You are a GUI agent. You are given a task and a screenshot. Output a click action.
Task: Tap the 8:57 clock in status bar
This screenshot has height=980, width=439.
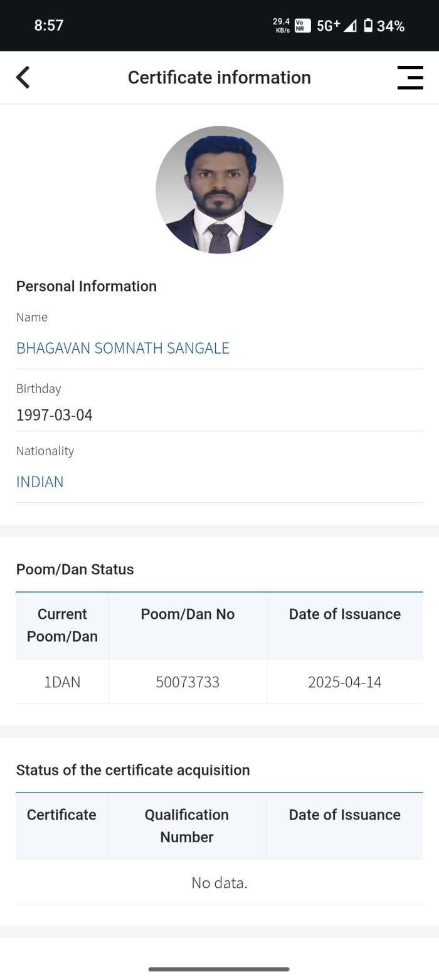tap(48, 26)
